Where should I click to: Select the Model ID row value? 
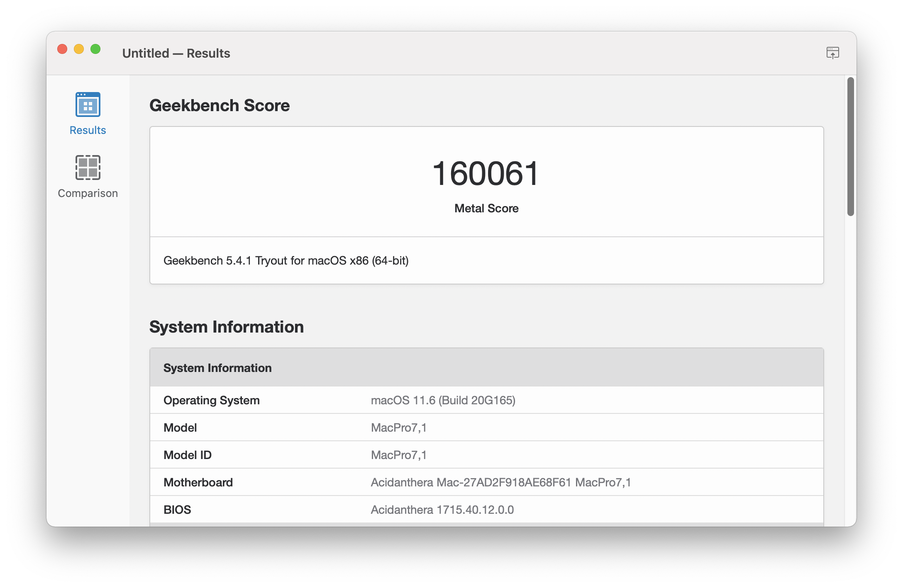[x=398, y=455]
